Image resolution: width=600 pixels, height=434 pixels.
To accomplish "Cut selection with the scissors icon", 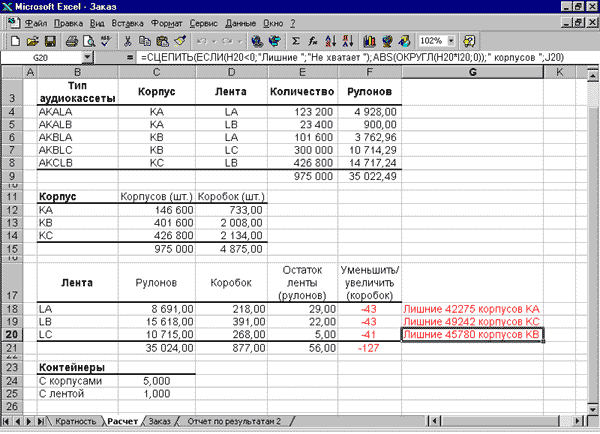I will pos(128,41).
